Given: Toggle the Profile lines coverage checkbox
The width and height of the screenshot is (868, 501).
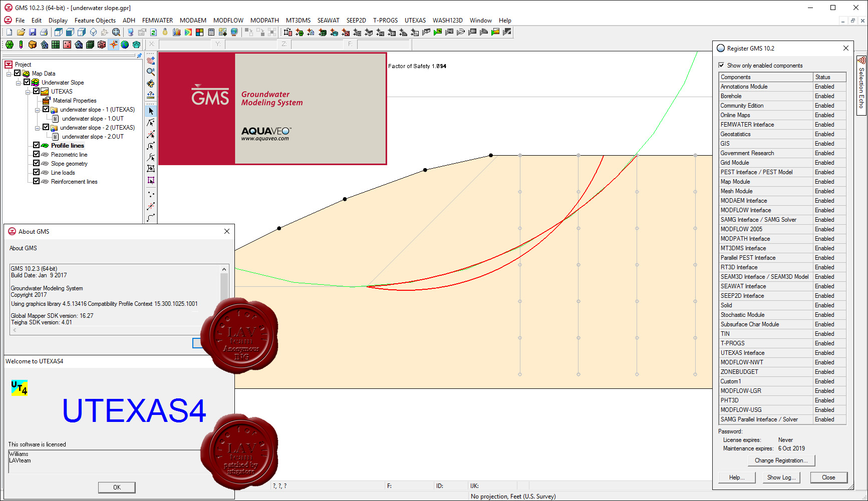Looking at the screenshot, I should pyautogui.click(x=37, y=145).
